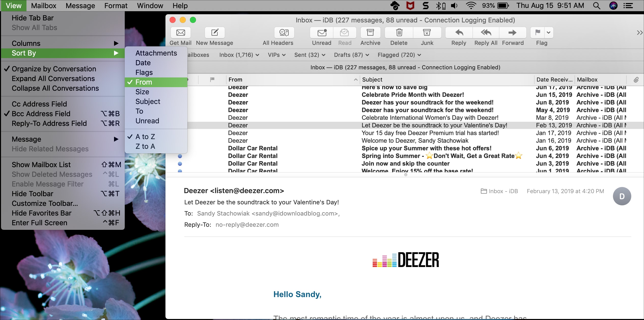Choose Expand All Conversations
This screenshot has width=644, height=320.
click(63, 78)
